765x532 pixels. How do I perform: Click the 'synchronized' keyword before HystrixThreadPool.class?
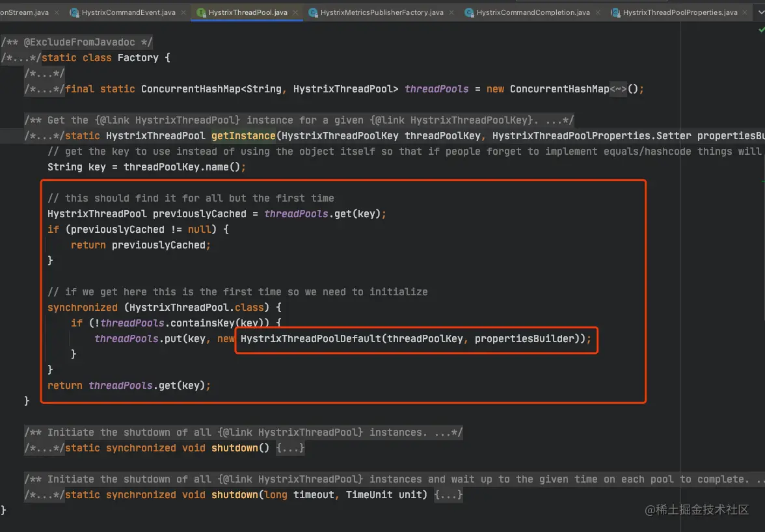click(83, 307)
